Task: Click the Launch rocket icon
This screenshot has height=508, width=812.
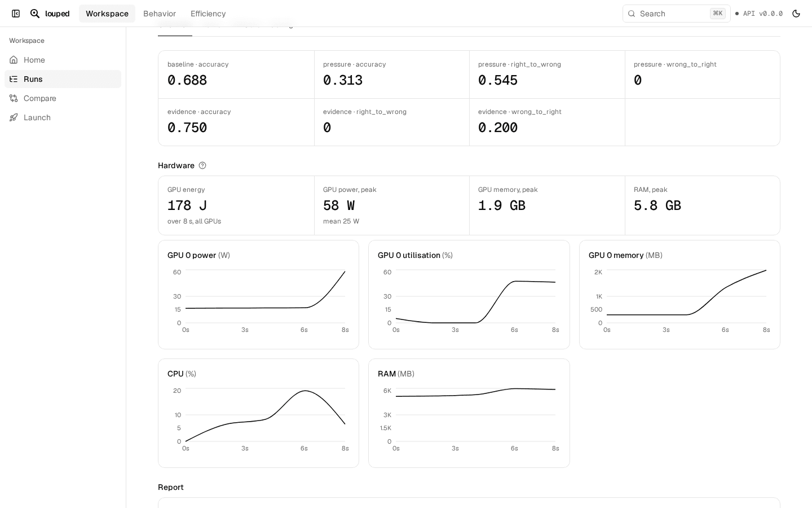Action: (14, 117)
